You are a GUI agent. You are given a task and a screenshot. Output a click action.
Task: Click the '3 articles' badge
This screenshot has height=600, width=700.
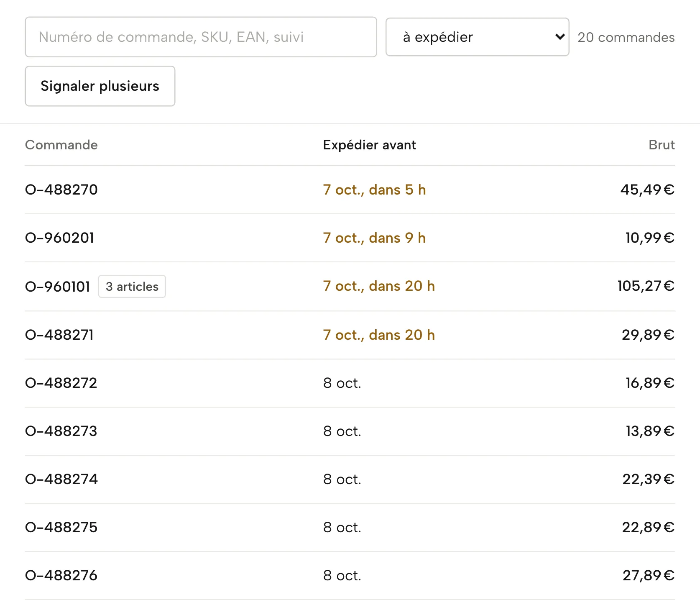tap(132, 287)
